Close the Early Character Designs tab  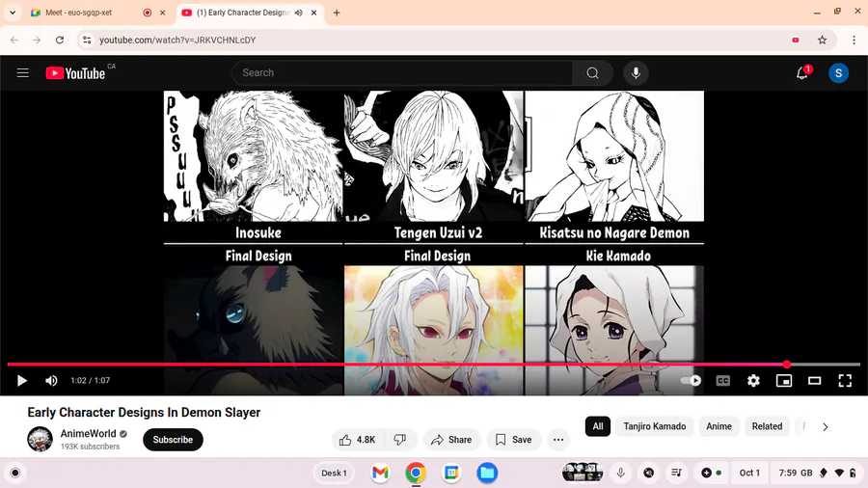(313, 13)
